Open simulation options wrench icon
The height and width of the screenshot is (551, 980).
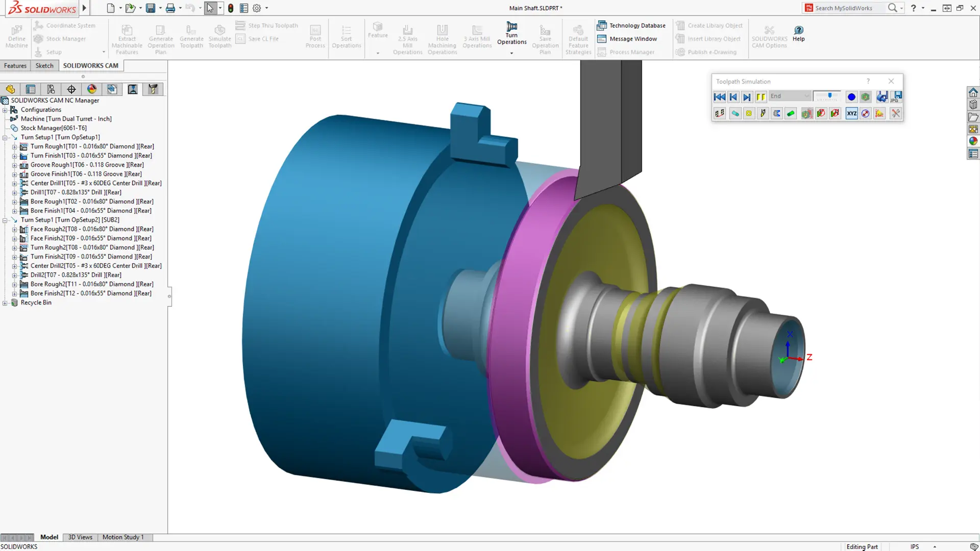point(896,114)
